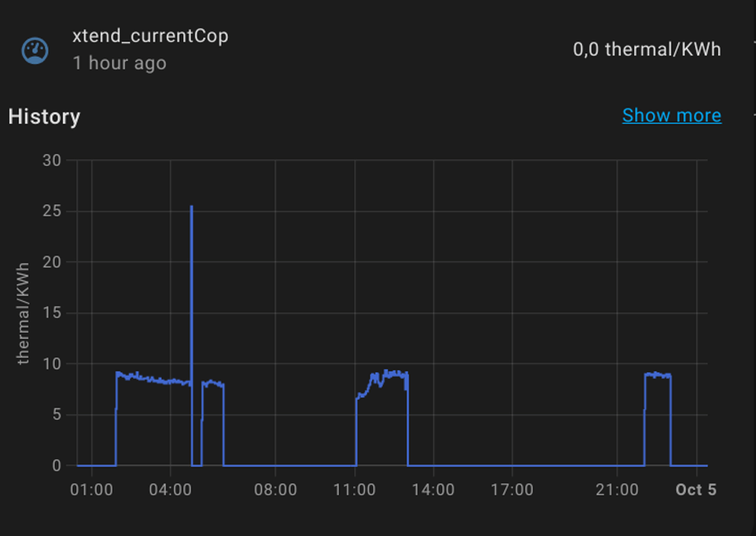Click the 10 y-axis label
756x536 pixels.
pos(52,364)
